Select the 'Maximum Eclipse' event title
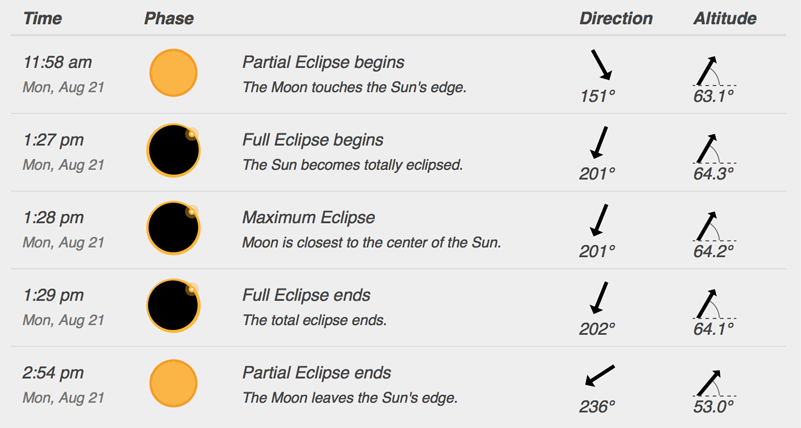801x428 pixels. [309, 218]
